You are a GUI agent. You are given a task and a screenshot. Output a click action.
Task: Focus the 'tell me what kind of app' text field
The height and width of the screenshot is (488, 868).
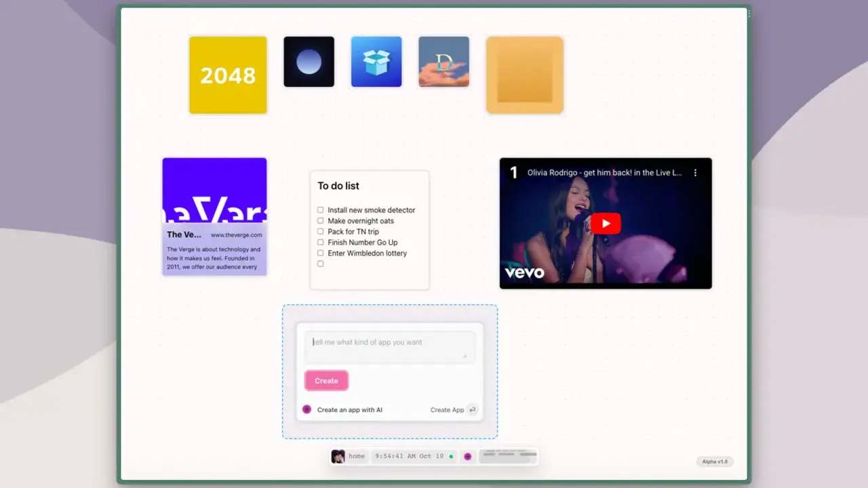coord(389,347)
